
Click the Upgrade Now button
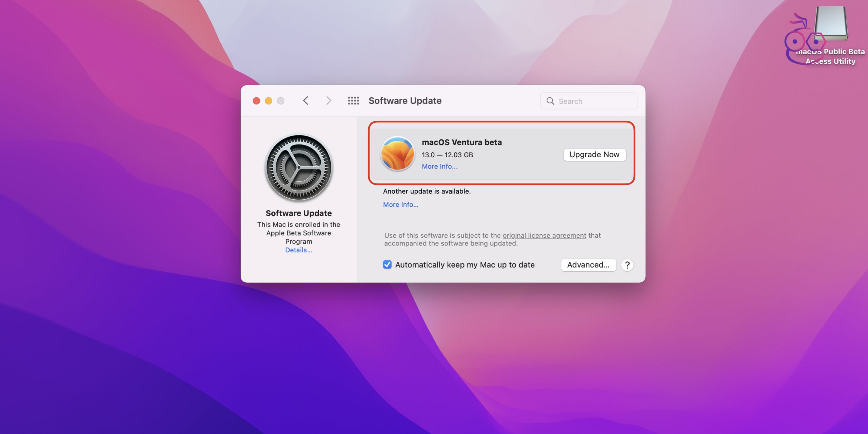pyautogui.click(x=594, y=155)
